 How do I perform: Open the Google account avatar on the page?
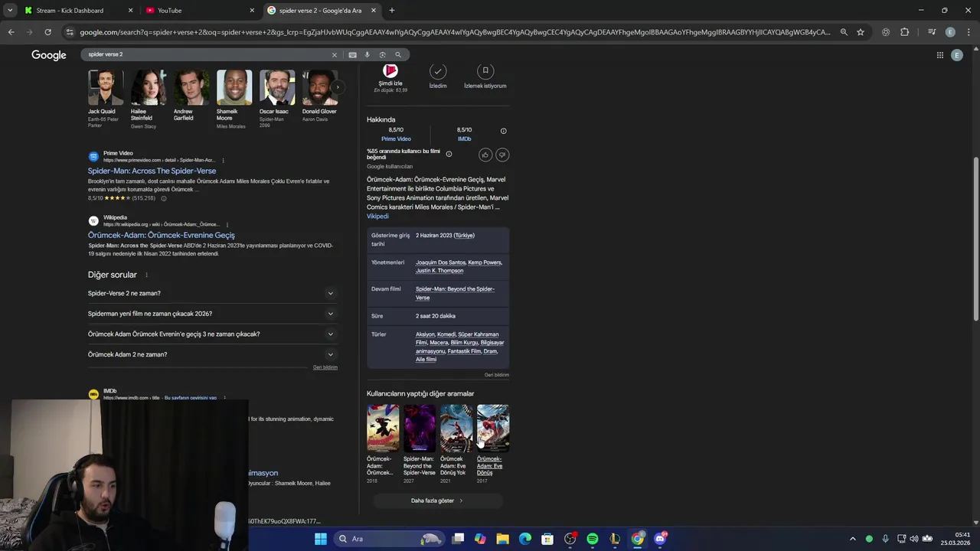point(956,55)
